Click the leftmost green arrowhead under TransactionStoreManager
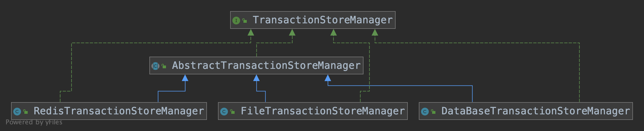 tap(251, 32)
